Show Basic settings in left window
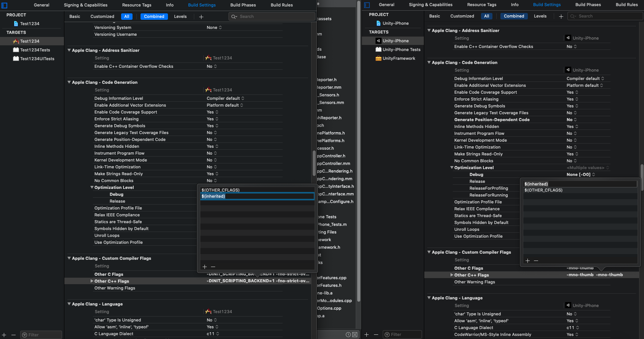This screenshot has height=339, width=644. coord(75,16)
